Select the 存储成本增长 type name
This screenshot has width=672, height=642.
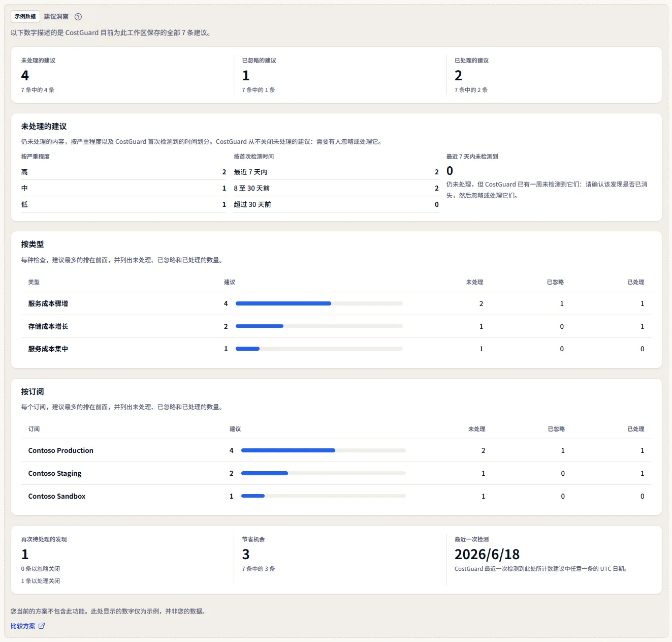pos(48,326)
